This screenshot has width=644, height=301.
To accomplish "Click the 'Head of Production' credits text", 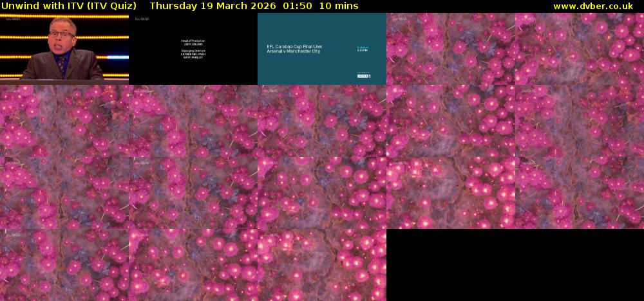I will (193, 41).
